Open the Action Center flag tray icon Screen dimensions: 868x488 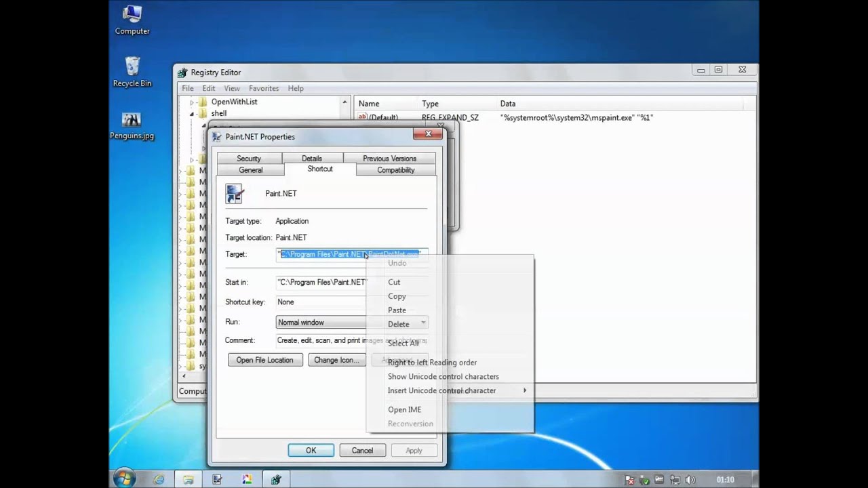click(628, 479)
